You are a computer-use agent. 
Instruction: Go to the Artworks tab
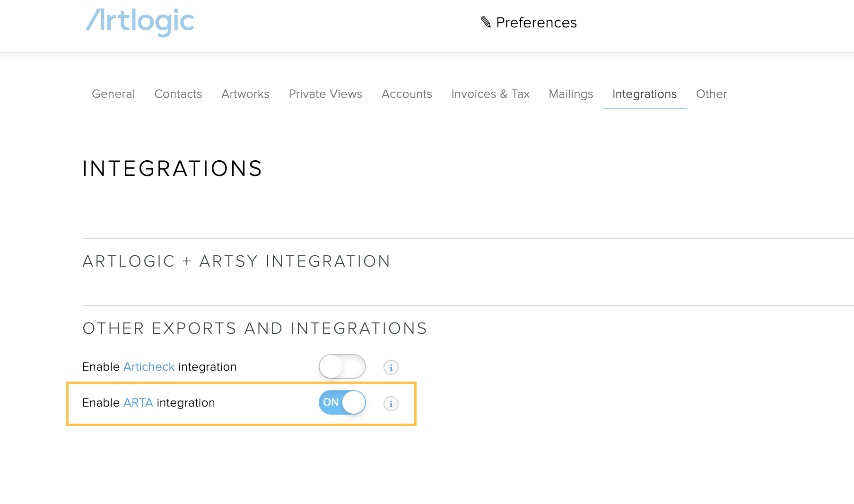tap(245, 94)
